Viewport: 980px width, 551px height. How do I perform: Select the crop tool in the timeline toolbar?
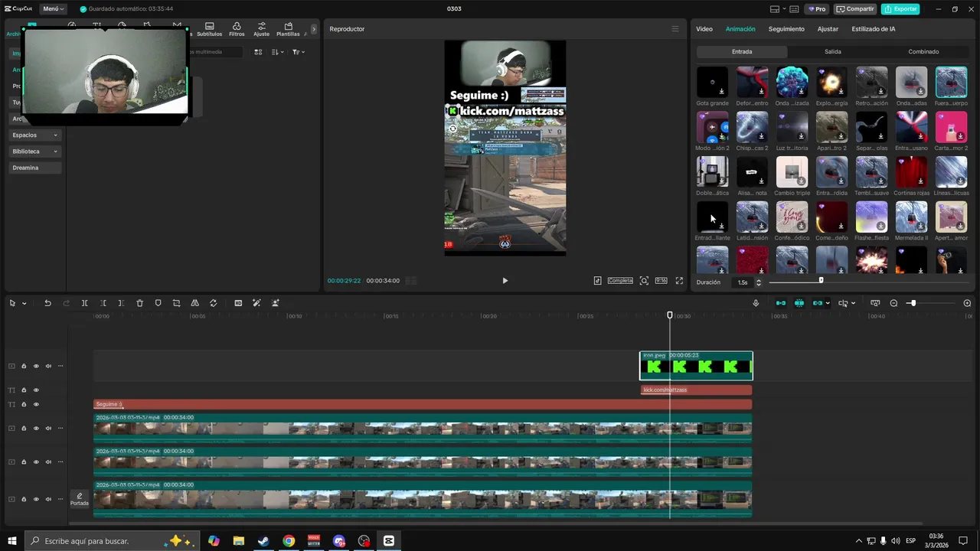click(x=176, y=303)
